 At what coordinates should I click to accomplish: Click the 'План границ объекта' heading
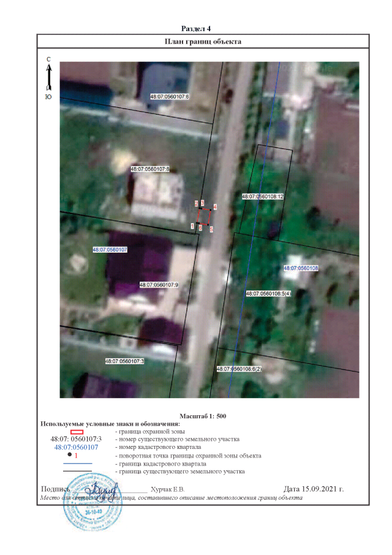(x=203, y=42)
